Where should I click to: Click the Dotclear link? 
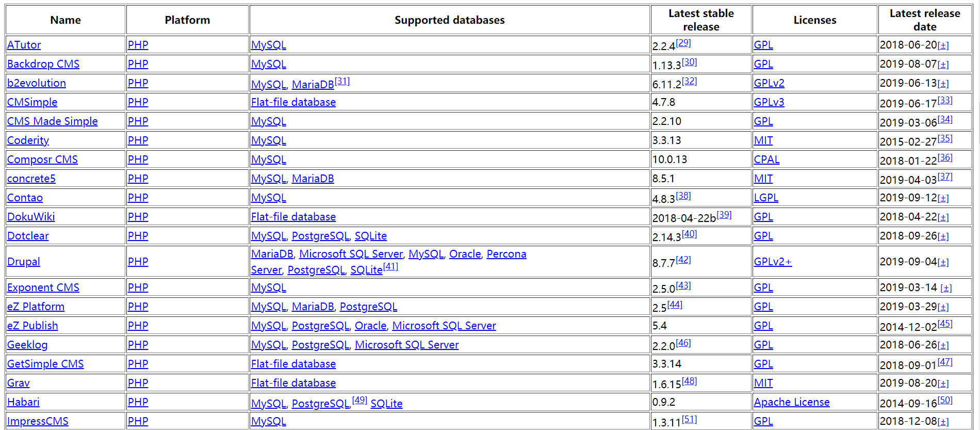click(28, 236)
